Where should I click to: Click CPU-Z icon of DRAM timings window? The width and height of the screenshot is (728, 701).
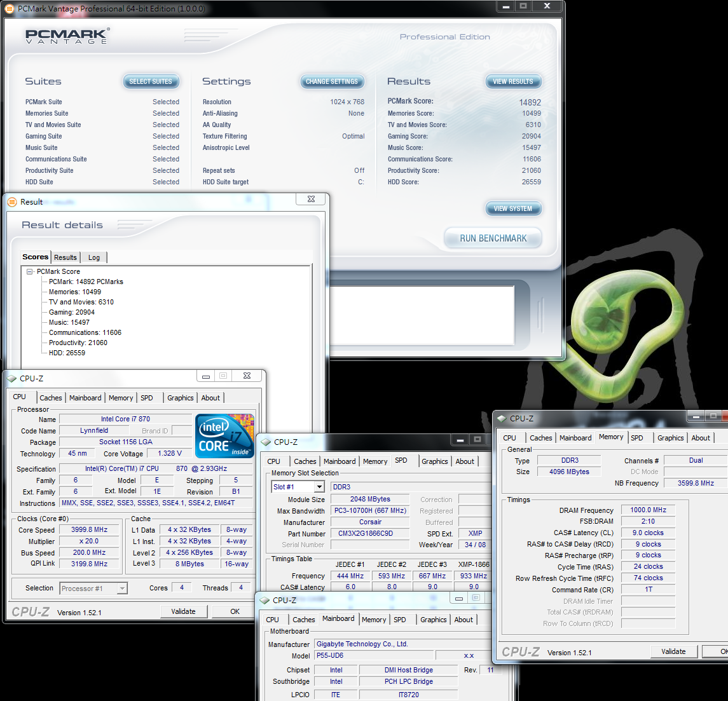click(502, 419)
